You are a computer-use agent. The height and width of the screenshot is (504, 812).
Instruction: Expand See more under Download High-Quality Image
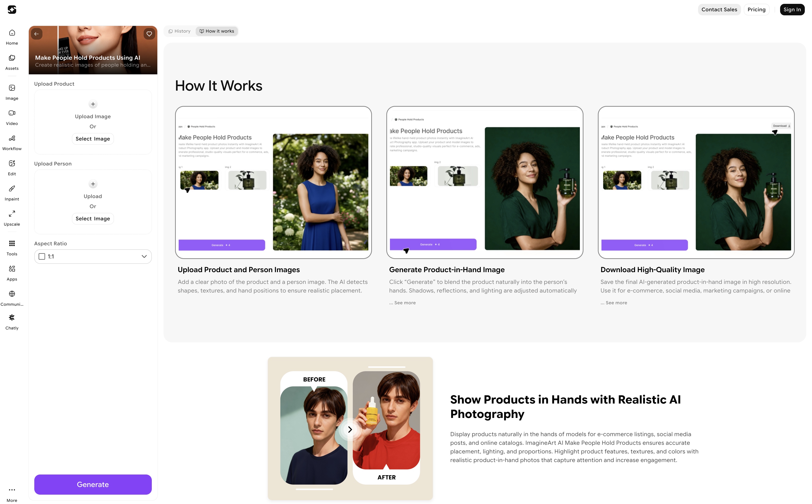pyautogui.click(x=616, y=303)
